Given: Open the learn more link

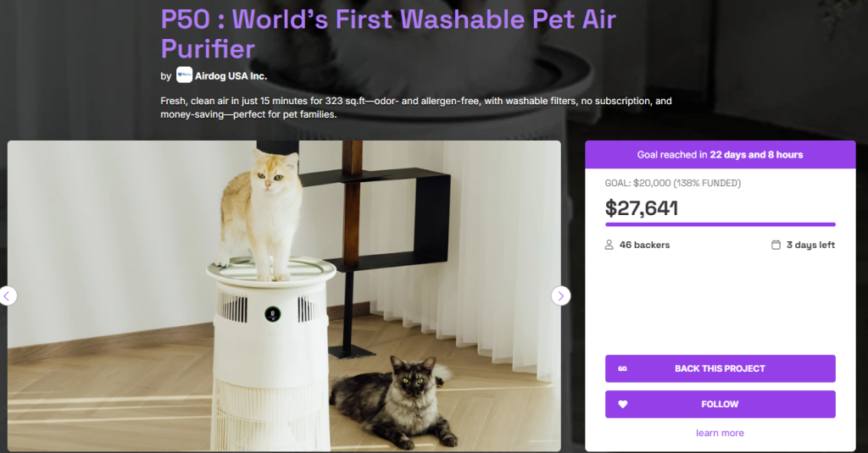Looking at the screenshot, I should [720, 433].
